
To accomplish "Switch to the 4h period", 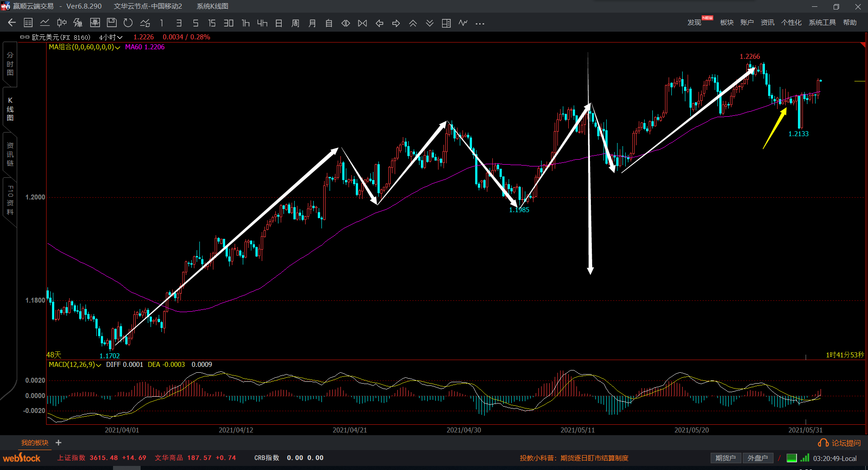I will click(x=262, y=23).
